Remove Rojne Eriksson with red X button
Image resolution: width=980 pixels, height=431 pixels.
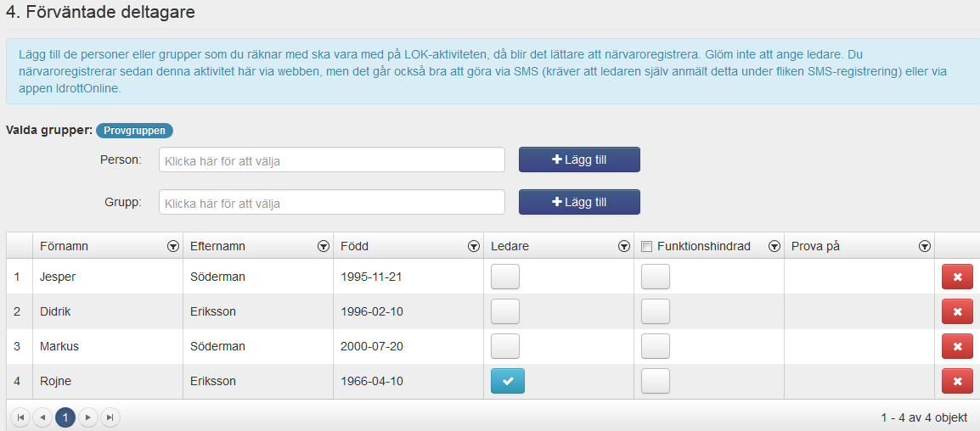tap(957, 381)
